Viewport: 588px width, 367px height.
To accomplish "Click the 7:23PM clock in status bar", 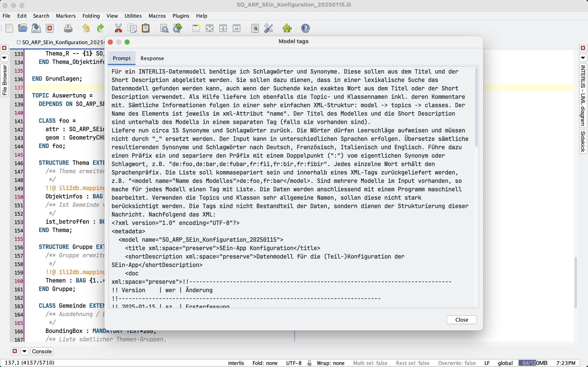I will pos(566,363).
